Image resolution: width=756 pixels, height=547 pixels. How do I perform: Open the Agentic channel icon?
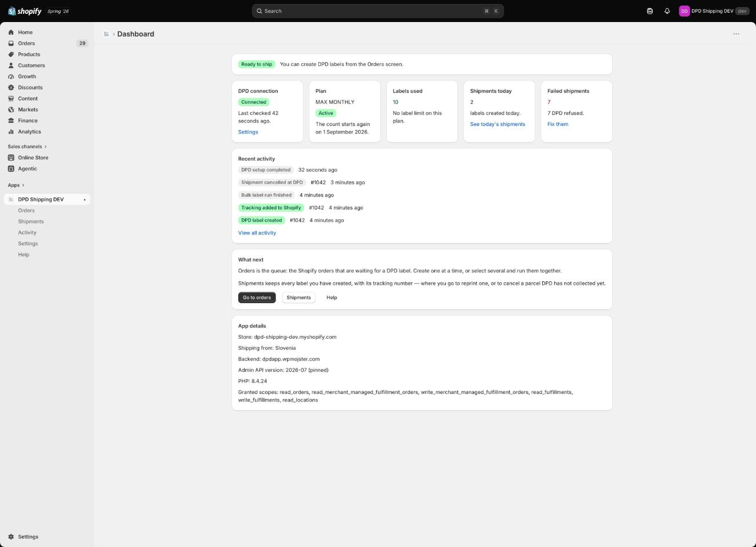(x=11, y=169)
